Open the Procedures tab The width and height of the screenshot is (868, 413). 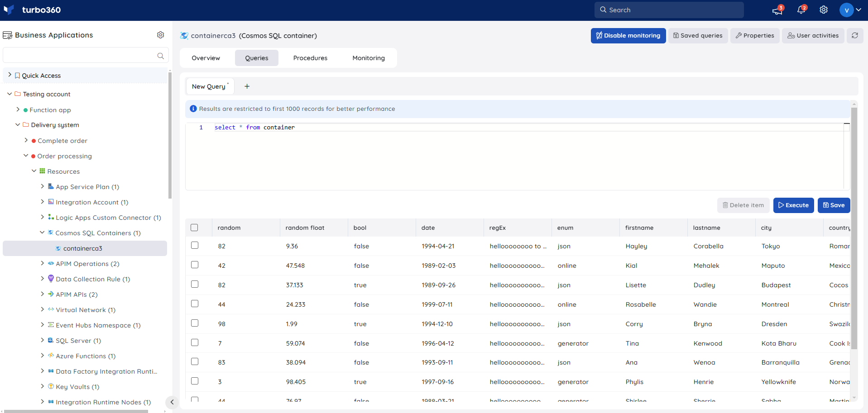pos(310,58)
